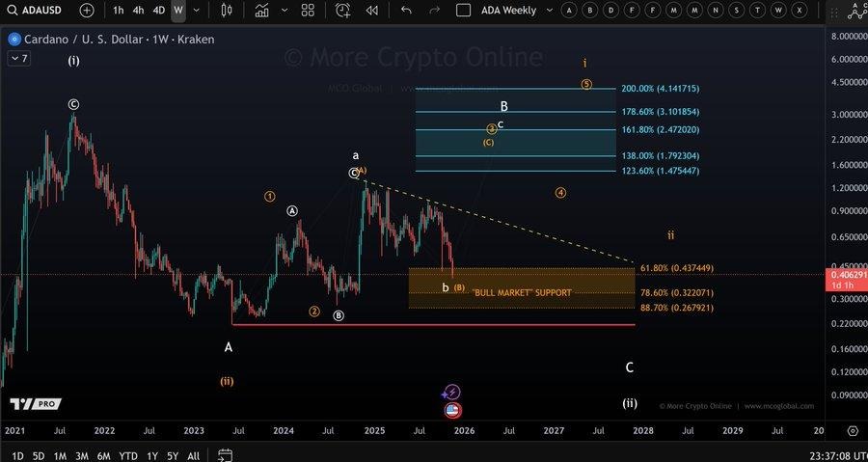The height and width of the screenshot is (462, 868).
Task: Click the circled D shortcut in the toolbar
Action: 611,10
